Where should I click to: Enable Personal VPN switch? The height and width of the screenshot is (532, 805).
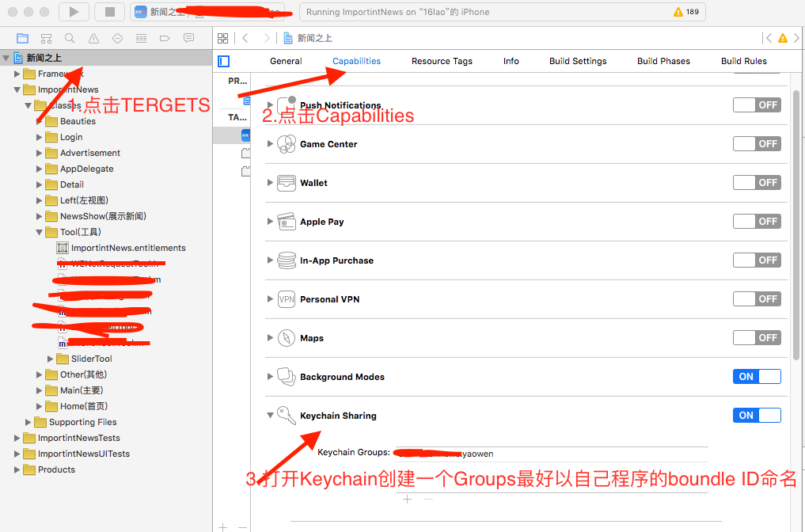click(x=757, y=299)
